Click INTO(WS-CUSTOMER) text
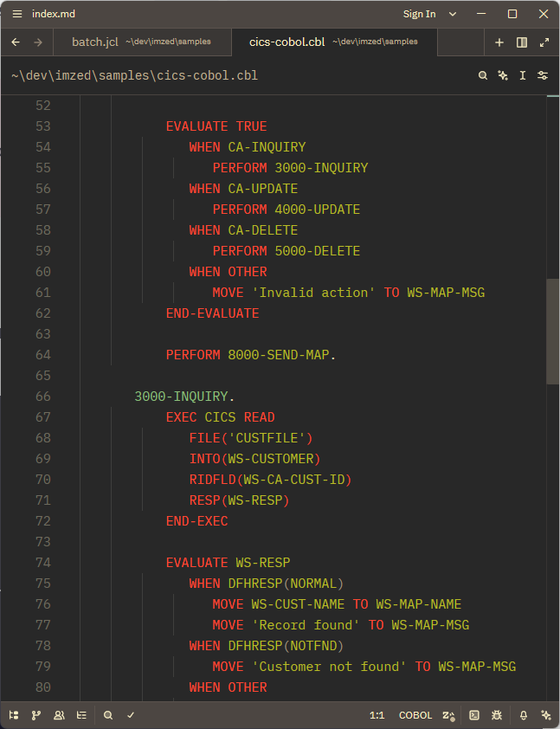The image size is (560, 729). 254,459
